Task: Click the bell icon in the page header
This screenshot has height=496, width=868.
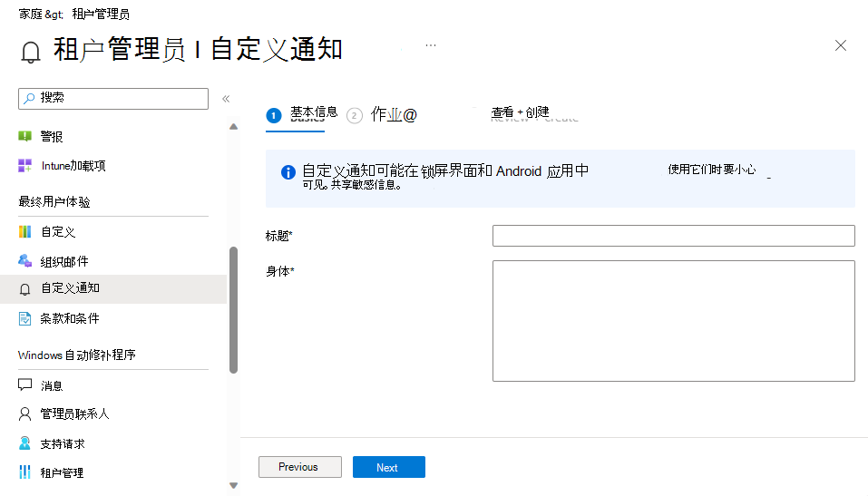Action: click(31, 52)
